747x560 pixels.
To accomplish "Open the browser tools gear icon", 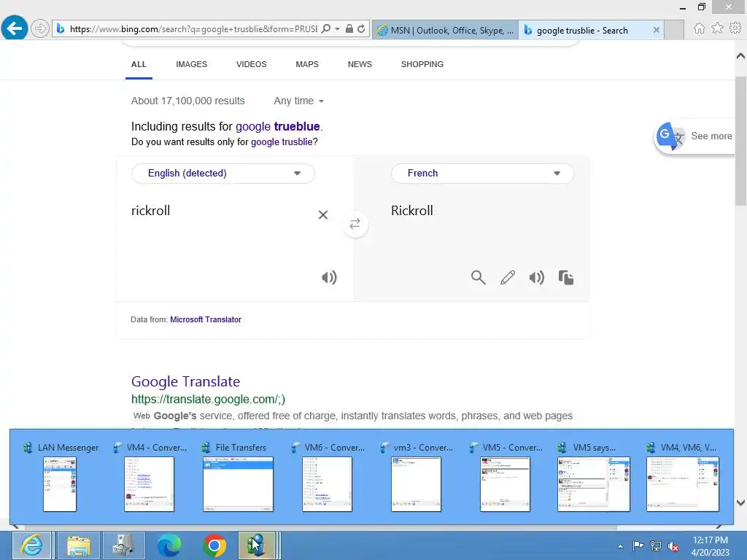I will click(735, 28).
